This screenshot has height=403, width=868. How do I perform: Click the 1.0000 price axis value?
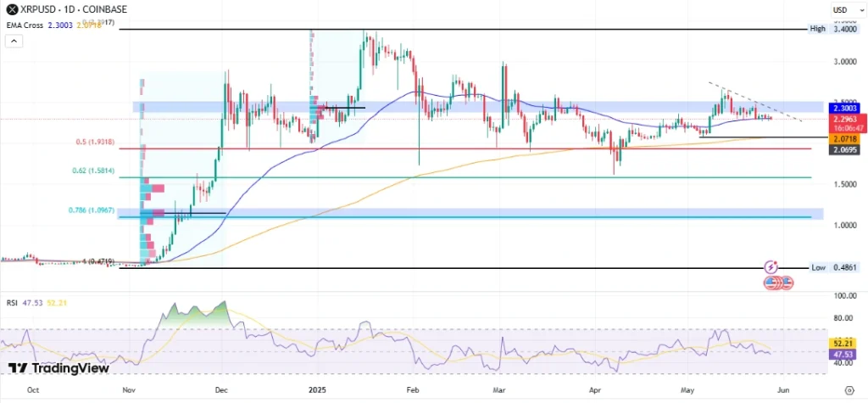click(843, 225)
